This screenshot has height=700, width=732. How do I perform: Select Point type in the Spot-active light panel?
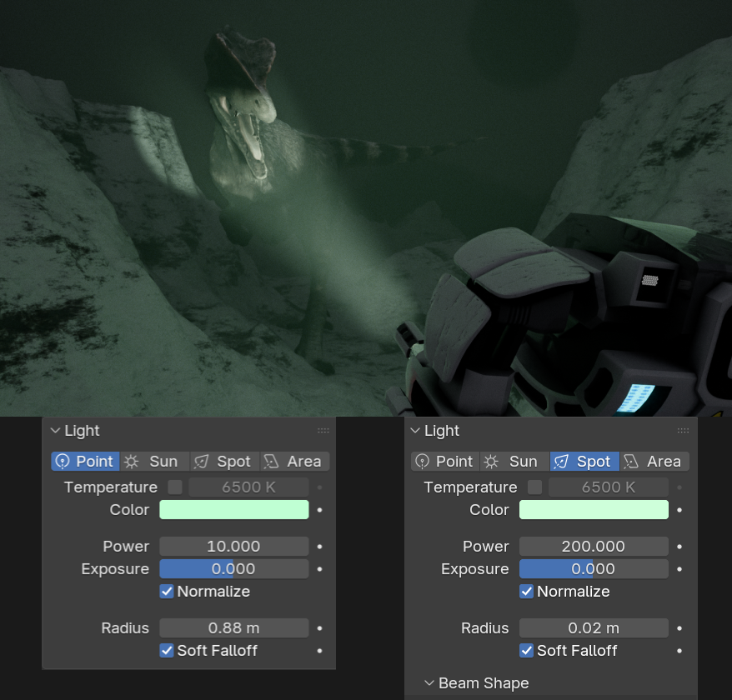[x=445, y=462]
